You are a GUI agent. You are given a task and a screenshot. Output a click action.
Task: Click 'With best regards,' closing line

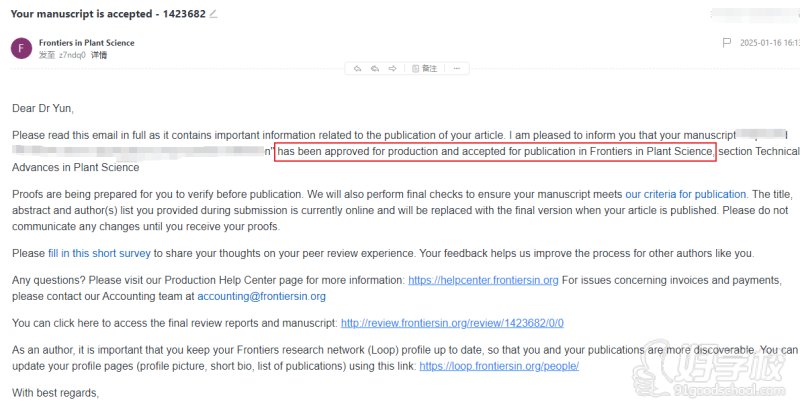tap(56, 393)
